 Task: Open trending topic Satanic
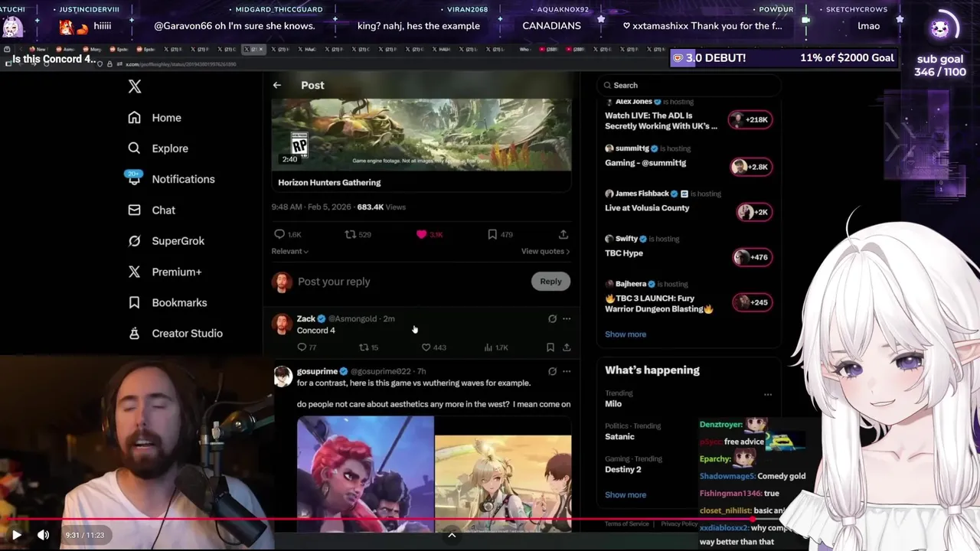coord(619,436)
